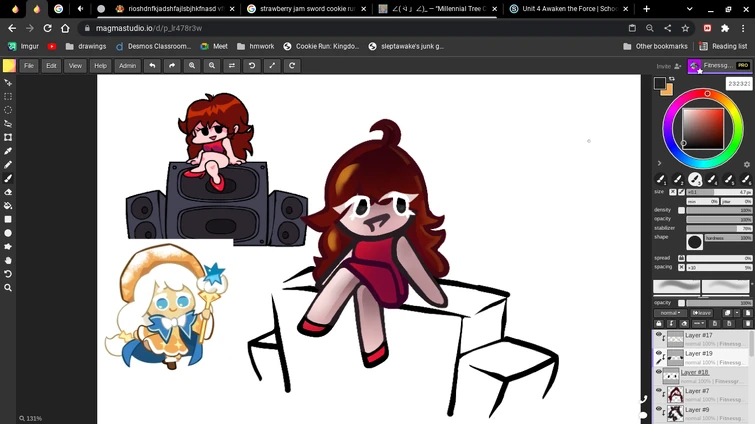Open the Other bookmarks folder
Viewport: 755px width, 424px height.
coord(655,46)
